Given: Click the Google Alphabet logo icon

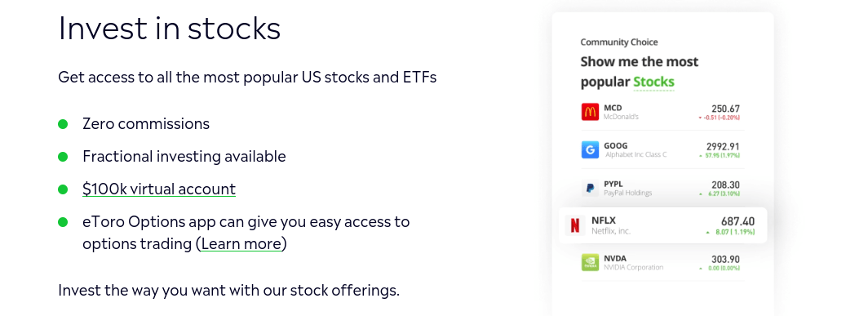Looking at the screenshot, I should [x=590, y=149].
